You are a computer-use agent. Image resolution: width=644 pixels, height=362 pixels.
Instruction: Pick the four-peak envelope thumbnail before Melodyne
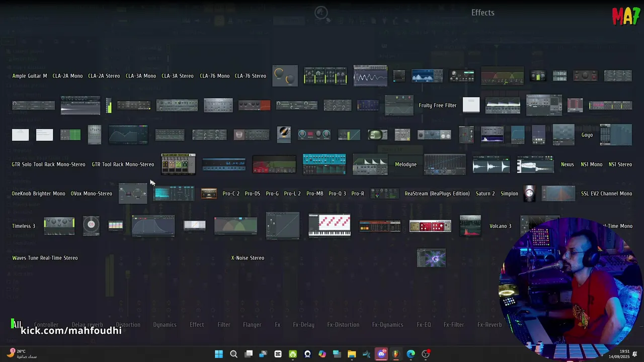coord(370,164)
